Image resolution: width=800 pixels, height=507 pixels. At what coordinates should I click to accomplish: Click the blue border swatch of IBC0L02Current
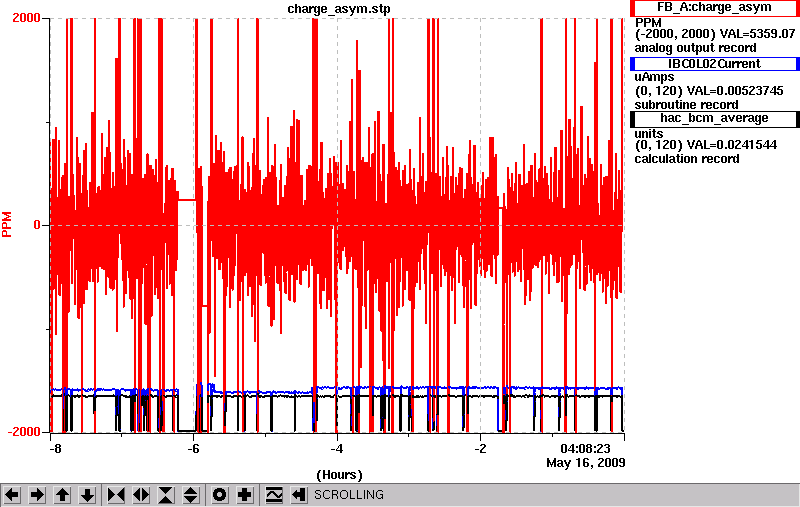coord(633,64)
